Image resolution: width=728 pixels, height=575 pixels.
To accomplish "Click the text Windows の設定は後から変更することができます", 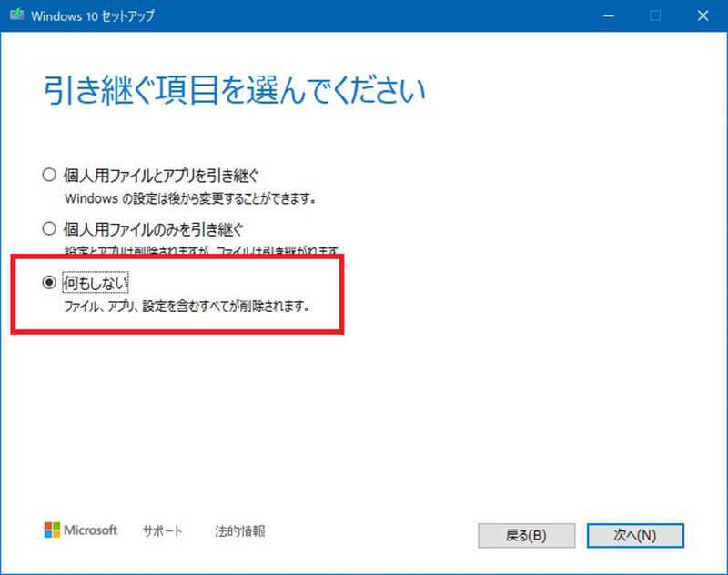I will click(x=190, y=198).
